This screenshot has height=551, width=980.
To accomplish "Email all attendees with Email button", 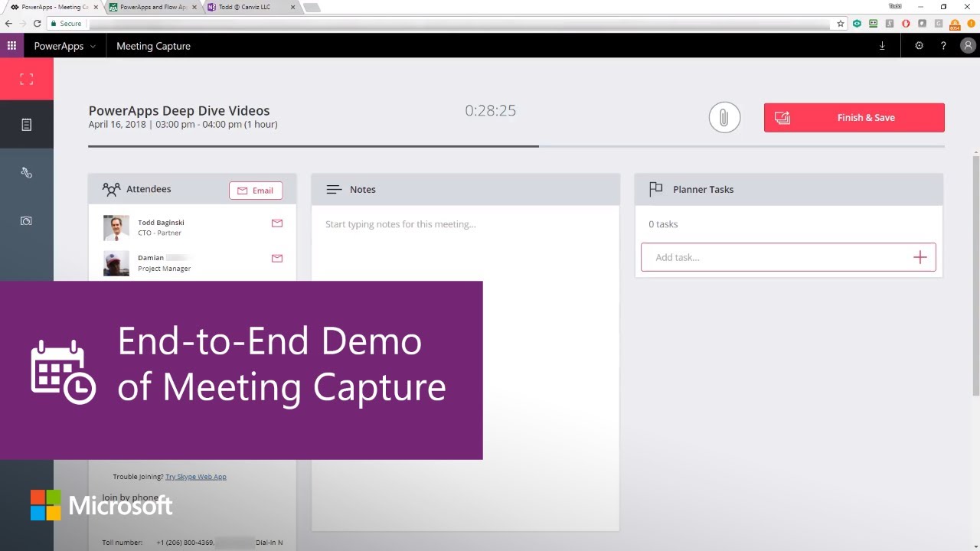I will 256,191.
